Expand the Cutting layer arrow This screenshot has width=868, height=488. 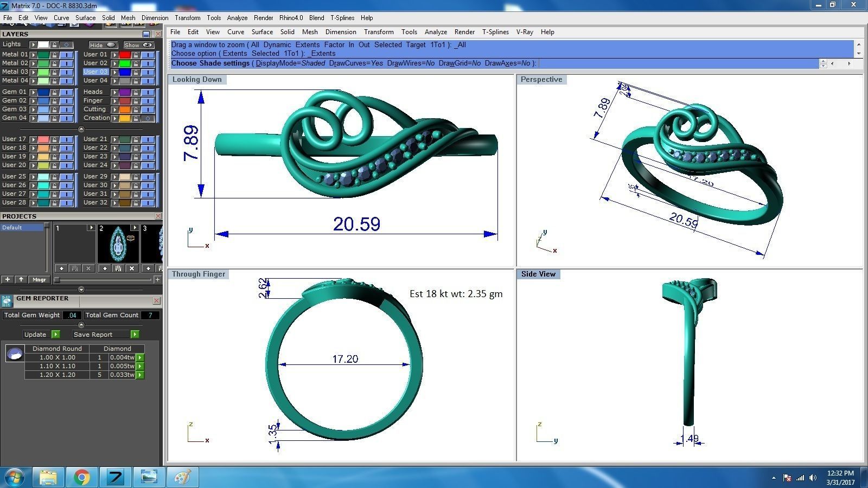coord(114,110)
